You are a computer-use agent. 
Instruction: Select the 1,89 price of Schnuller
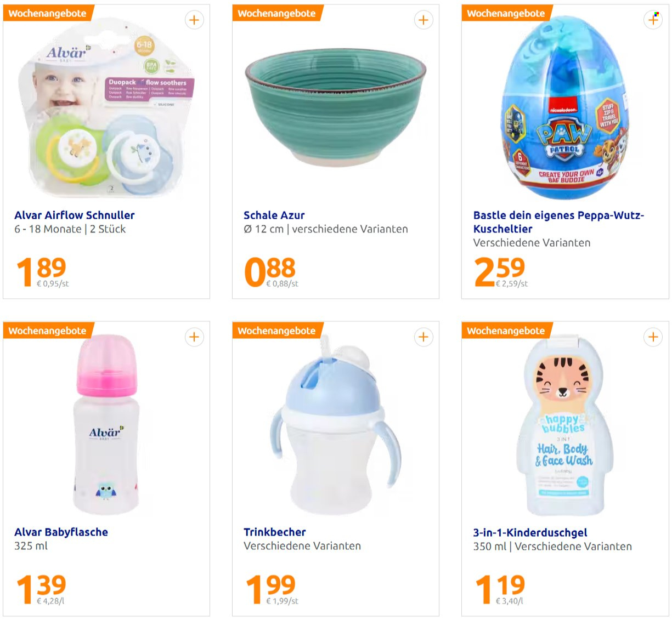(x=42, y=271)
